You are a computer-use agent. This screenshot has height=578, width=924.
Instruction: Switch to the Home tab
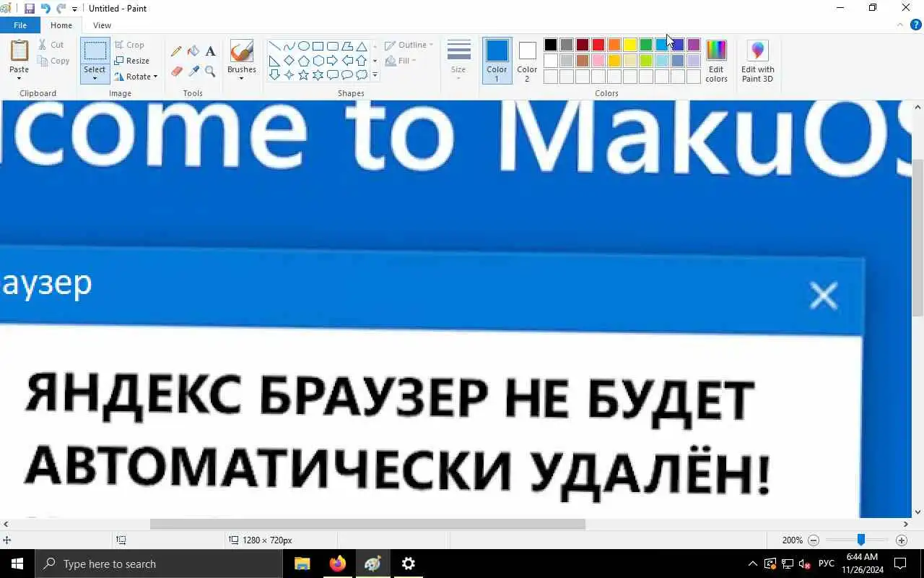(61, 25)
